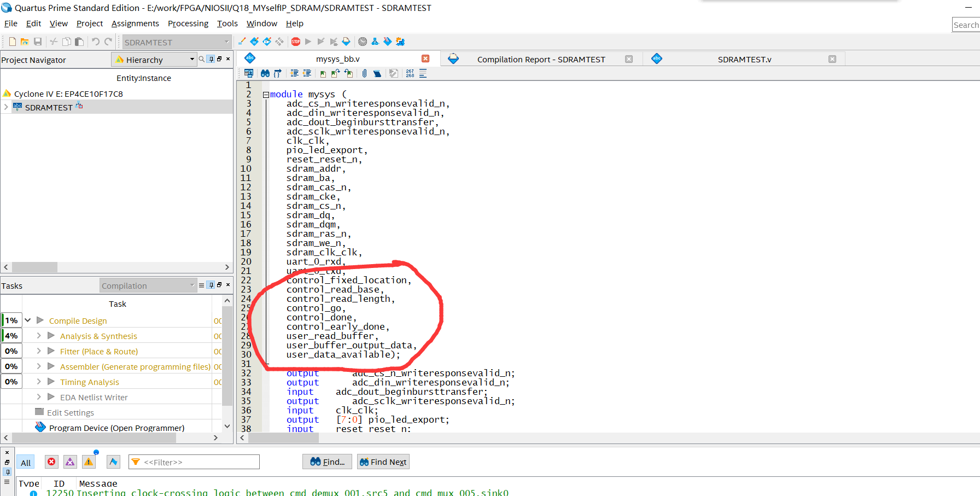Click inside the message Filter input field

194,462
